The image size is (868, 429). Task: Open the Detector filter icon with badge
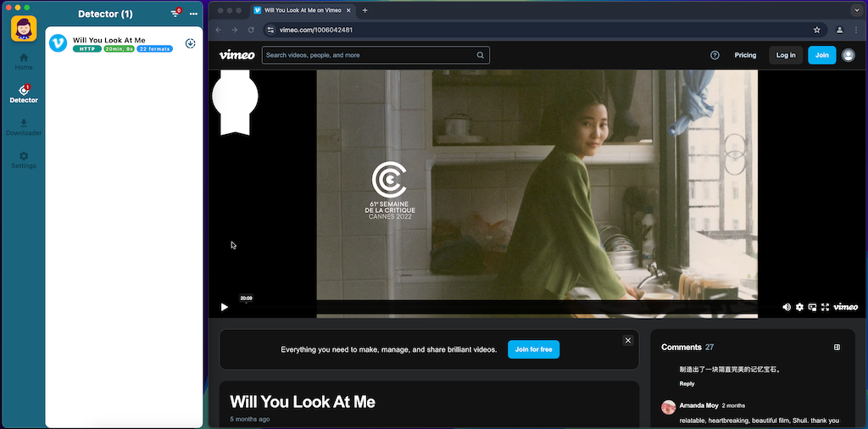pos(175,14)
